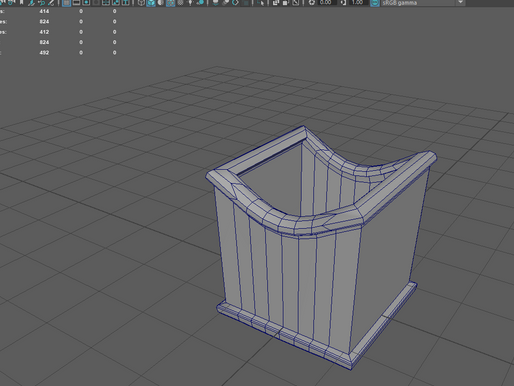Click the 414 count in the heads-up display
514x386 pixels.
(44, 11)
